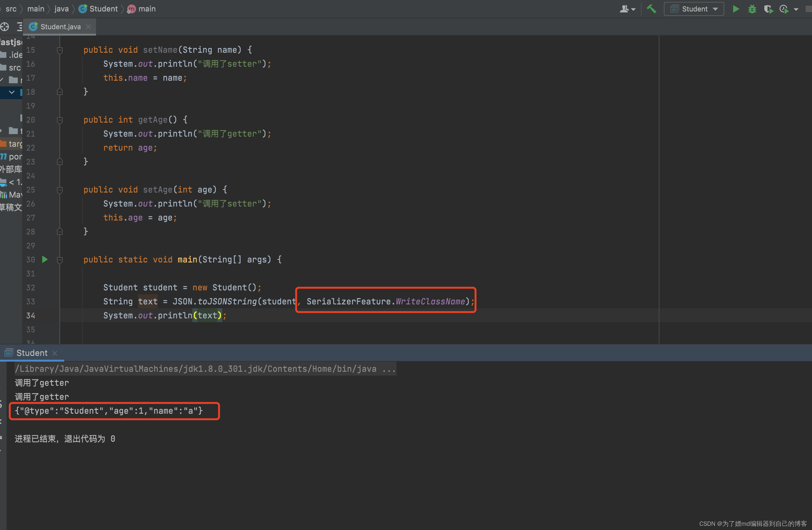812x530 pixels.
Task: Click the locate-in-project crosshair icon
Action: pos(5,27)
